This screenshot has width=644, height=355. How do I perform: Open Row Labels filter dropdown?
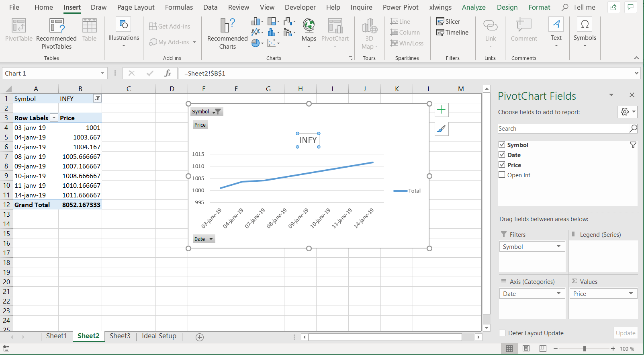pyautogui.click(x=54, y=118)
